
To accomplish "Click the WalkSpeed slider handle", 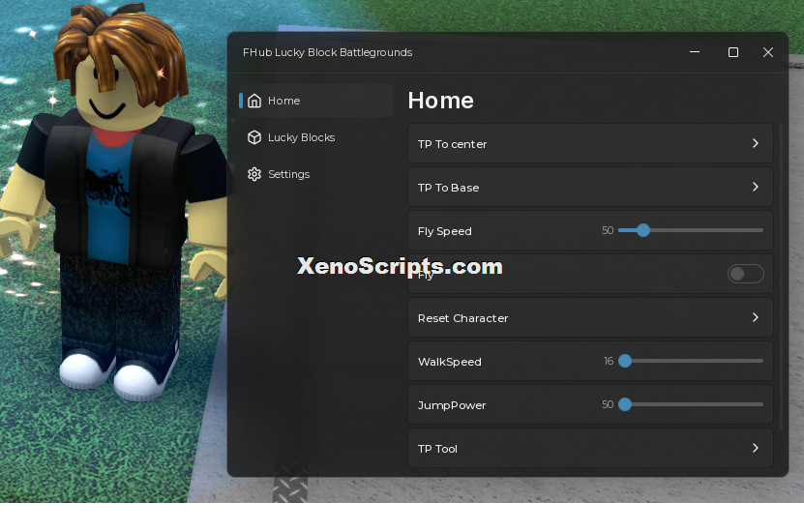I will tap(625, 361).
